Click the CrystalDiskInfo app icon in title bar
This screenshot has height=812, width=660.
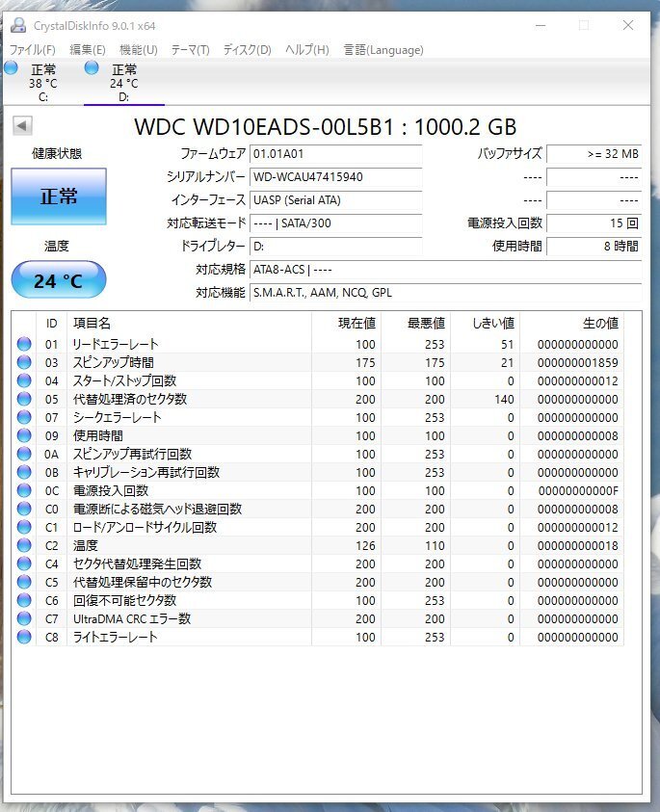click(18, 25)
